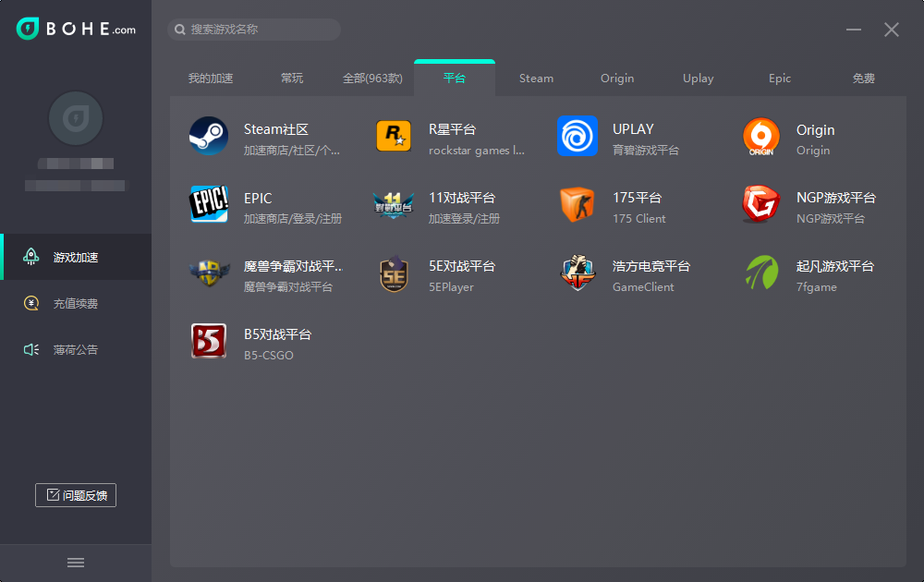The height and width of the screenshot is (582, 924).
Task: Choose the orange Origin icon
Action: [x=761, y=137]
